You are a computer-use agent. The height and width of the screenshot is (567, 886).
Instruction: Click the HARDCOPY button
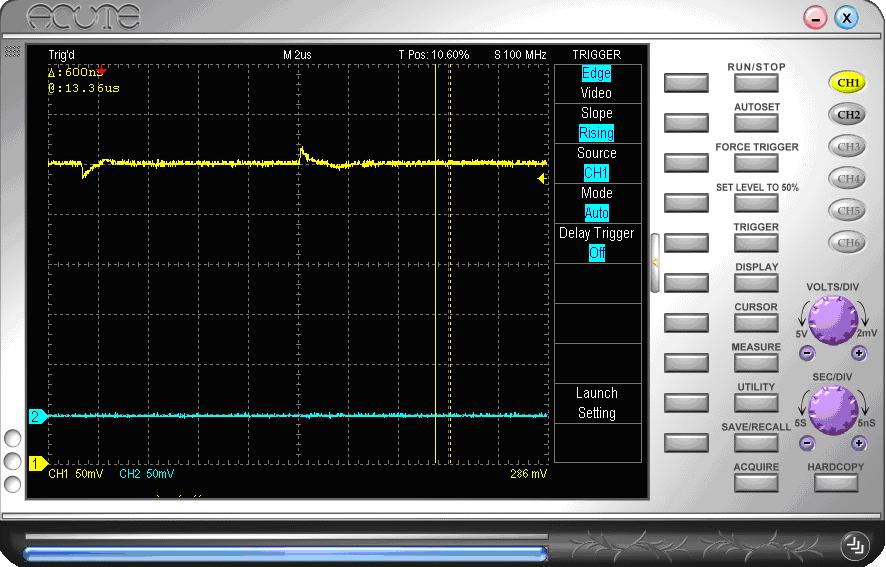(x=836, y=483)
